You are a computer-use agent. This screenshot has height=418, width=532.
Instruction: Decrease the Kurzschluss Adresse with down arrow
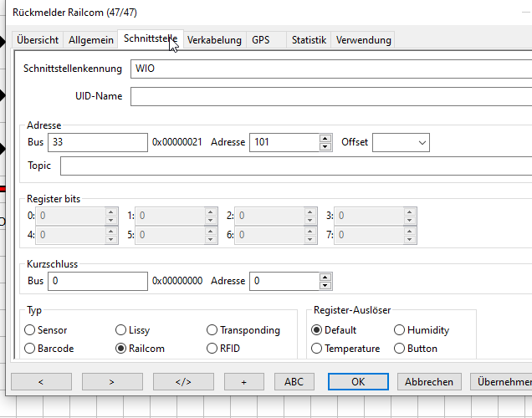[x=325, y=285]
